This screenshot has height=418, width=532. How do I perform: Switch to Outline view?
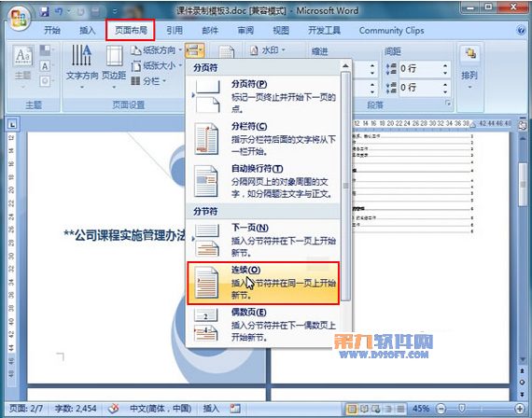[x=388, y=409]
